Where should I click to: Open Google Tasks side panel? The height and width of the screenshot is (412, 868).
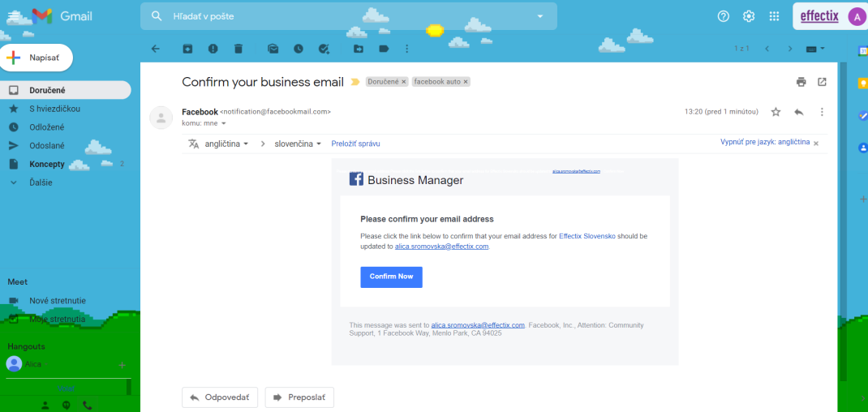[862, 116]
